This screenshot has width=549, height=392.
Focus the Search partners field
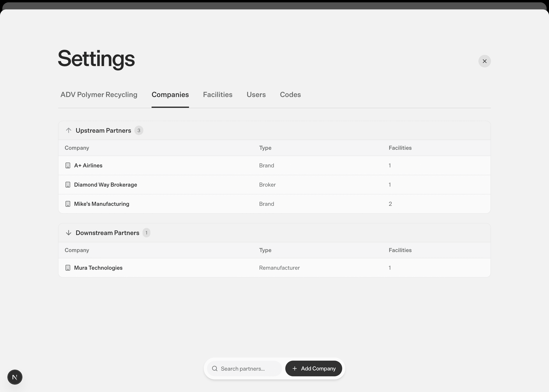[249, 369]
